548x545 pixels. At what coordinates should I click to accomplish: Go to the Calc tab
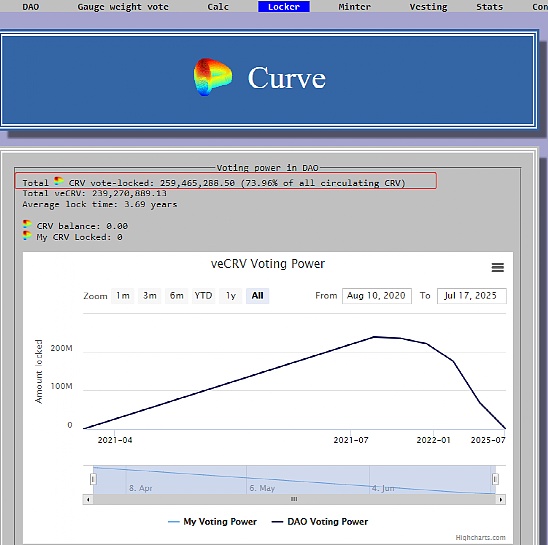click(218, 7)
